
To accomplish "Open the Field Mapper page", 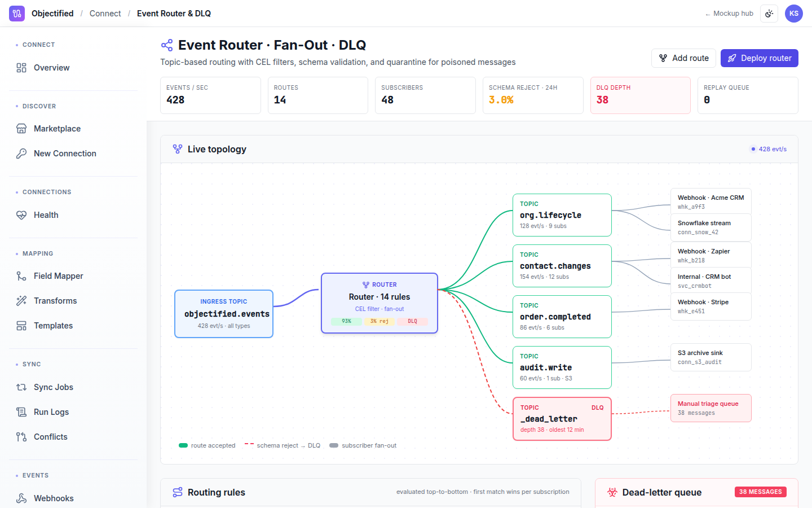I will (73, 276).
